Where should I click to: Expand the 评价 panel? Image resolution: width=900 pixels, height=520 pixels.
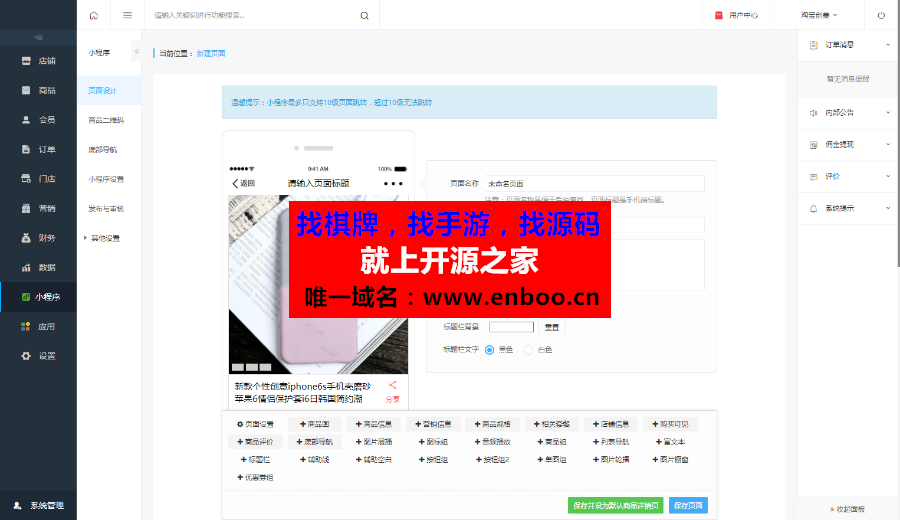pos(847,177)
